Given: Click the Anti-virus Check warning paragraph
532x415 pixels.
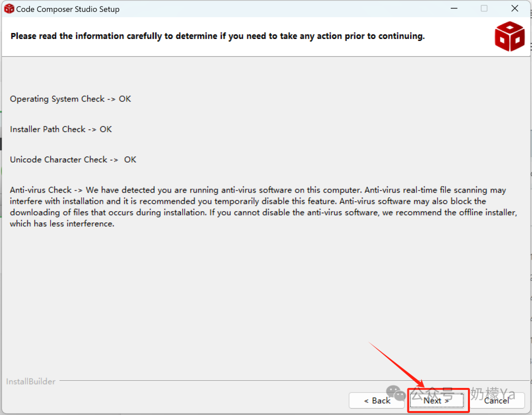Looking at the screenshot, I should [263, 207].
